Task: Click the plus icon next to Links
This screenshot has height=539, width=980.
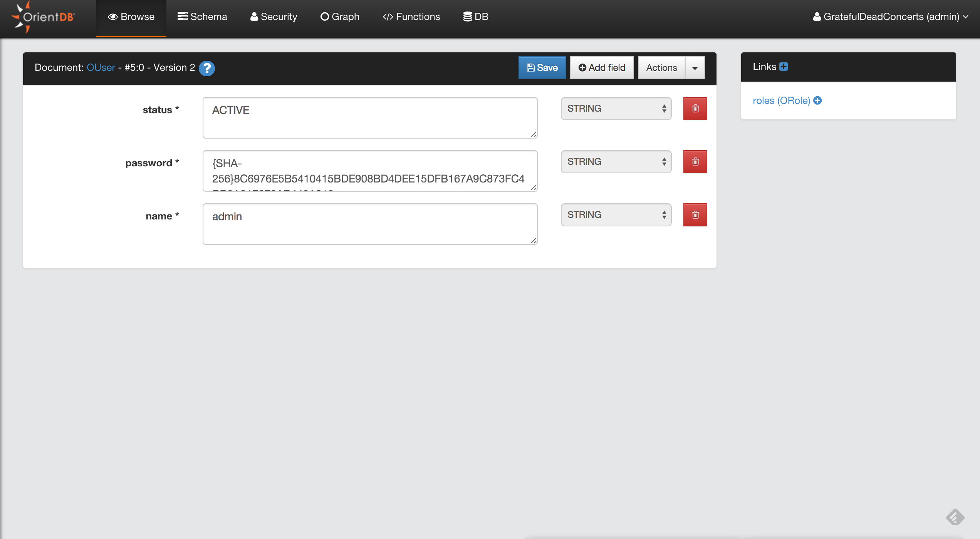Action: [784, 67]
